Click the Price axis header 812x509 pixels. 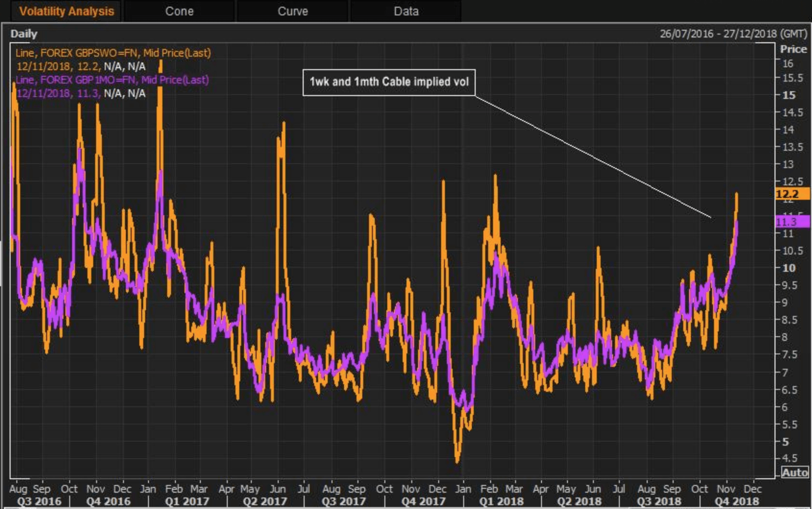click(x=793, y=49)
